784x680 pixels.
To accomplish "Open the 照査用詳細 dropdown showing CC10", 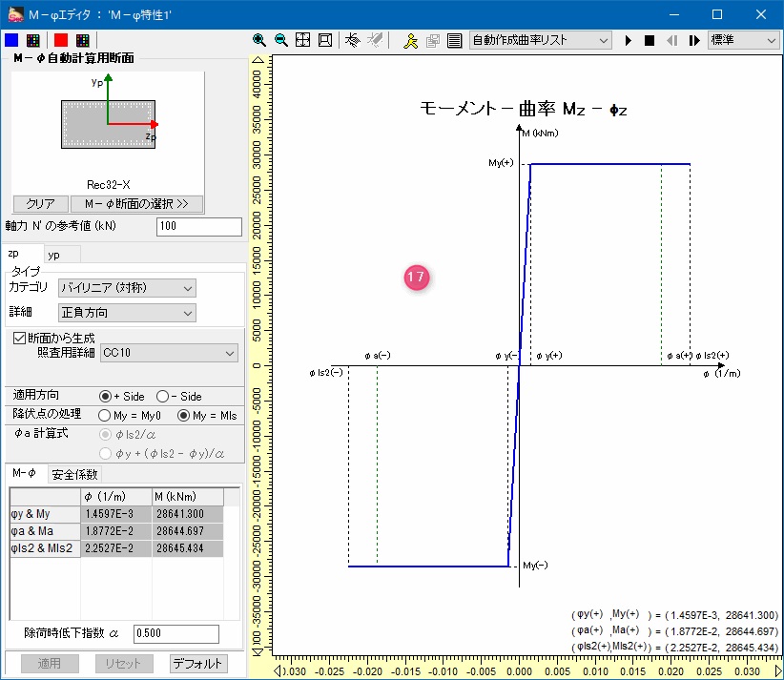I will tap(169, 353).
